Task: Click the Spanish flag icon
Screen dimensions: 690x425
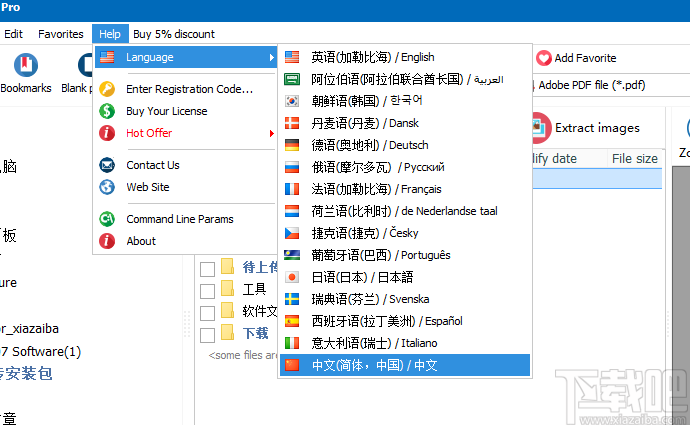Action: [292, 321]
